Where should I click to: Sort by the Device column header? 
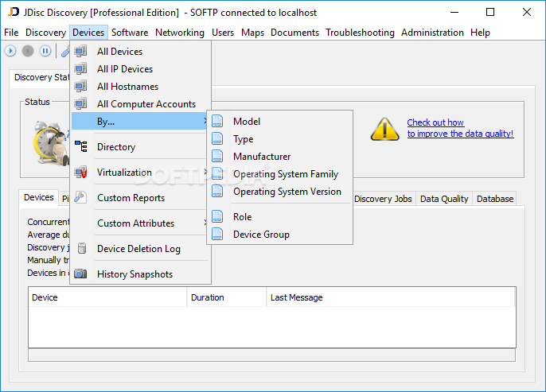tap(107, 297)
